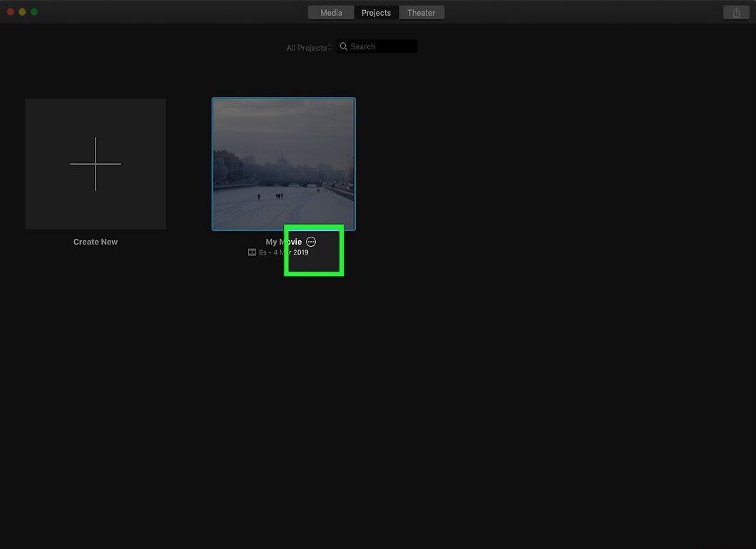Click the My Movie project title
Screen dimensions: 756x549
point(284,242)
